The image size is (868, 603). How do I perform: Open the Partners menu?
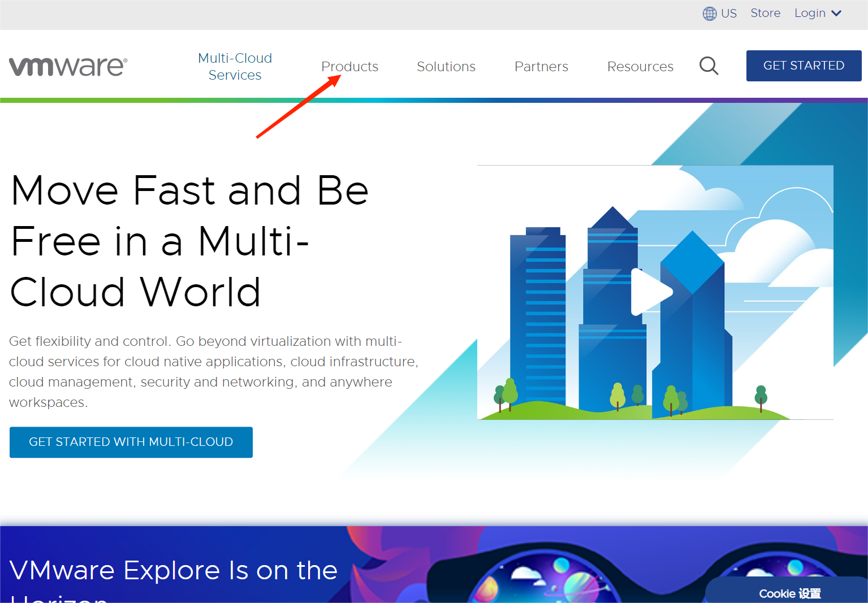(x=541, y=67)
